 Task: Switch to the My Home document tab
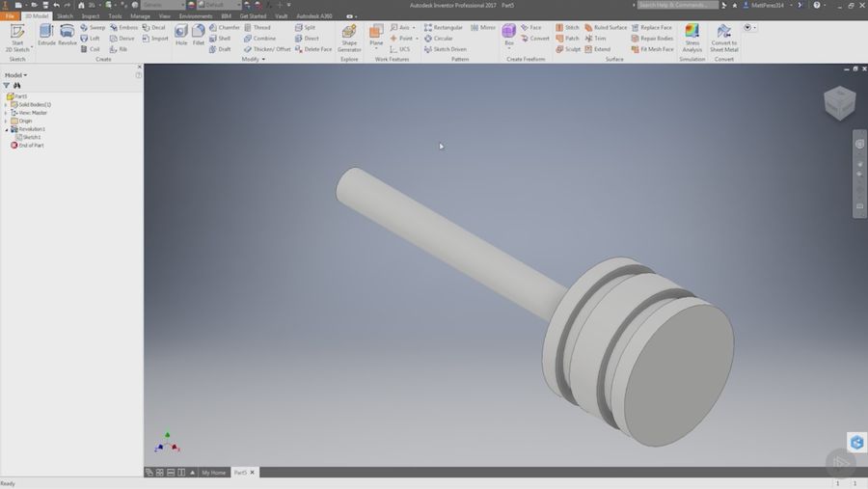click(213, 473)
